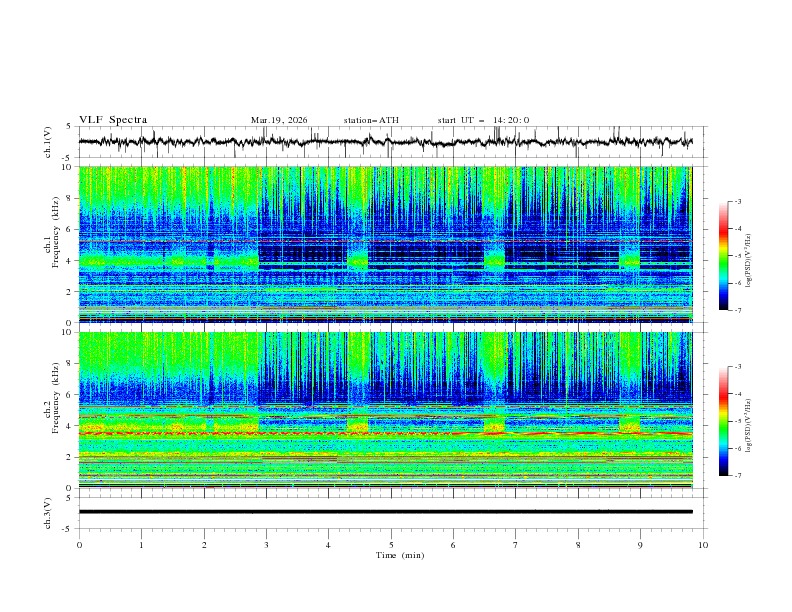Viewport: 792px width, 612px height.
Task: Click the ch.1 frequency axis "2" tick label
Action: coord(70,292)
